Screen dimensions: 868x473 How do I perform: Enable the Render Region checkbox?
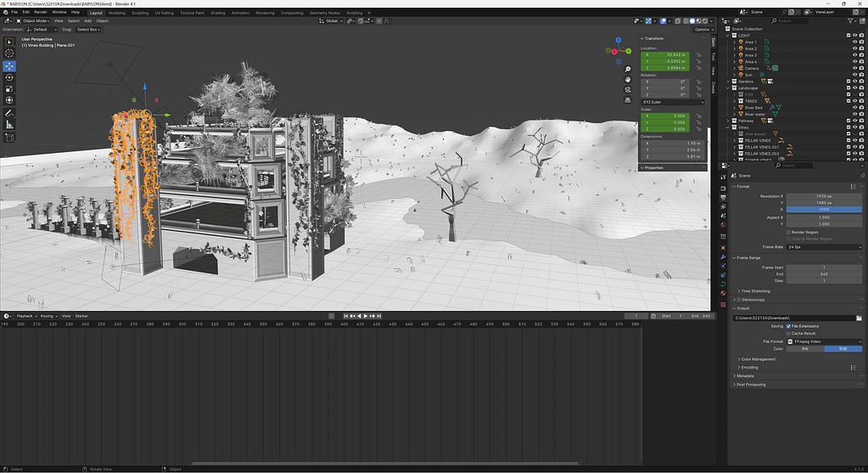789,231
